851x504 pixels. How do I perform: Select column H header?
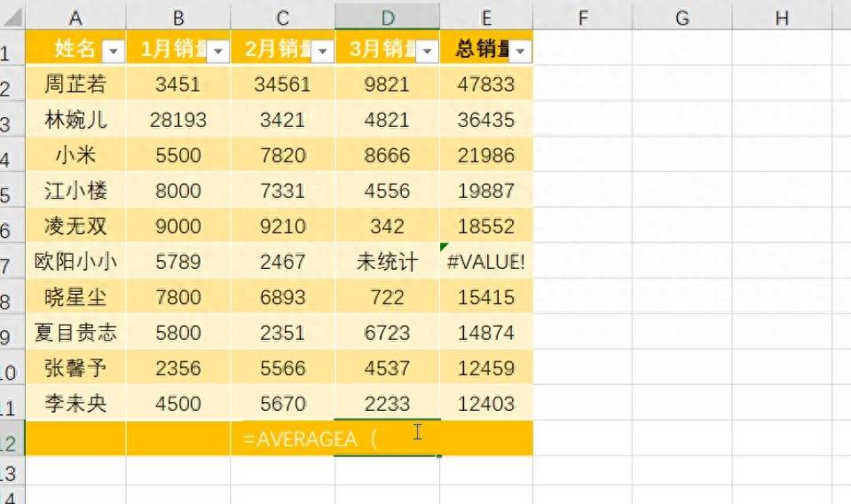pos(782,18)
